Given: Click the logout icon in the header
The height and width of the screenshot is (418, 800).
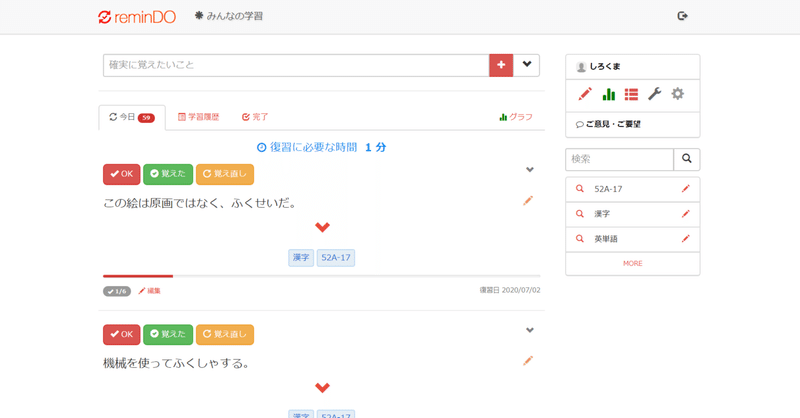Looking at the screenshot, I should point(682,16).
